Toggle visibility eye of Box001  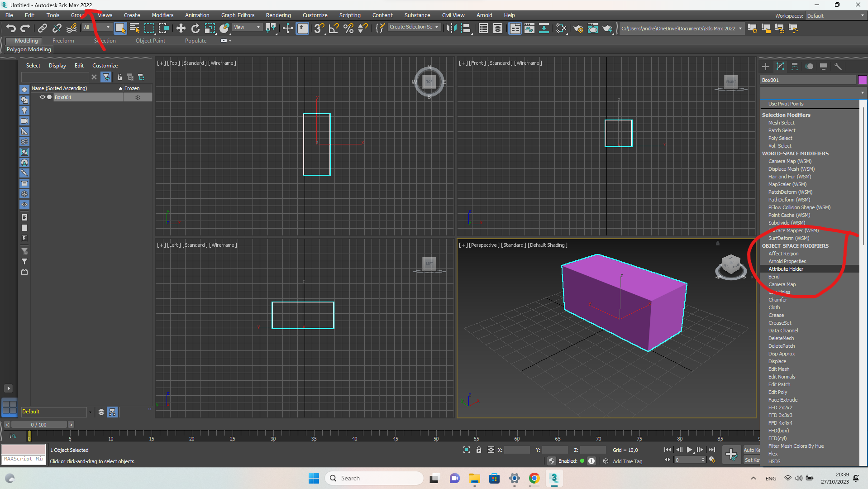point(42,97)
